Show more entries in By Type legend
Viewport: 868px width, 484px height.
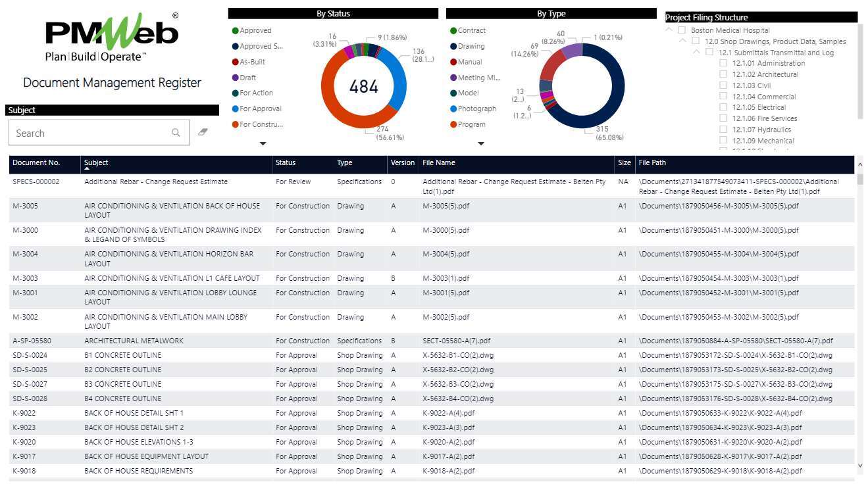480,143
